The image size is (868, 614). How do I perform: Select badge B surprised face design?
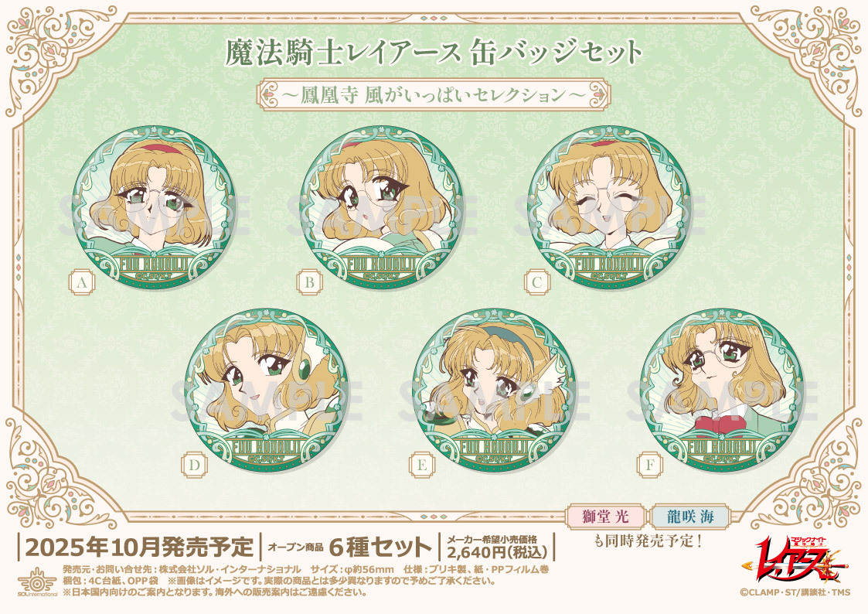(382, 208)
